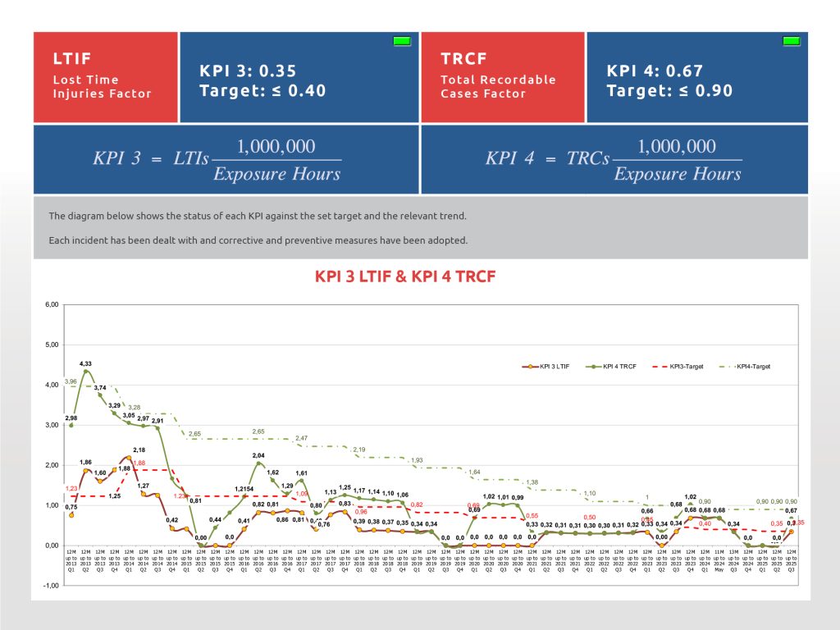
Task: Select the 2,04 data point on the TRCF line
Action: click(258, 463)
